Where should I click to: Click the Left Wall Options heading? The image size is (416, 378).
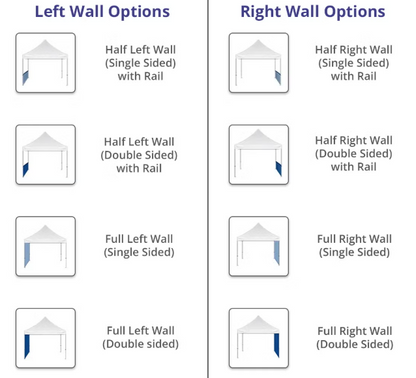(102, 12)
